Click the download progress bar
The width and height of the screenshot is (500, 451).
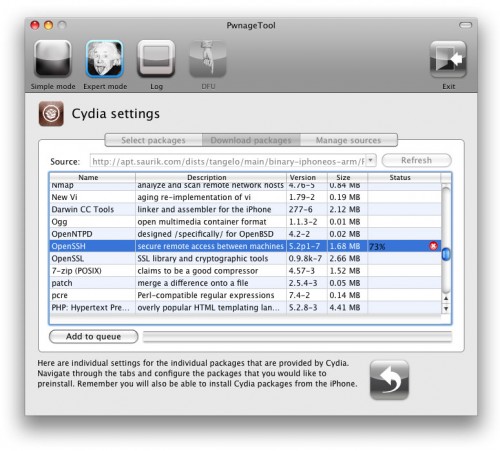pyautogui.click(x=297, y=337)
